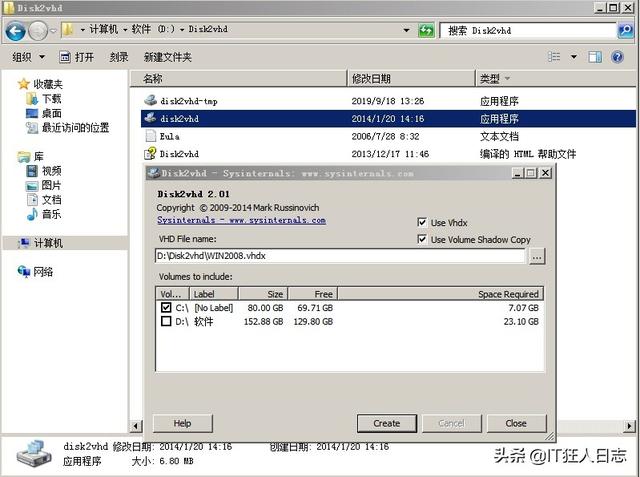This screenshot has height=477, width=640.
Task: Click 文本文档 type cell of Eula
Action: pos(499,136)
